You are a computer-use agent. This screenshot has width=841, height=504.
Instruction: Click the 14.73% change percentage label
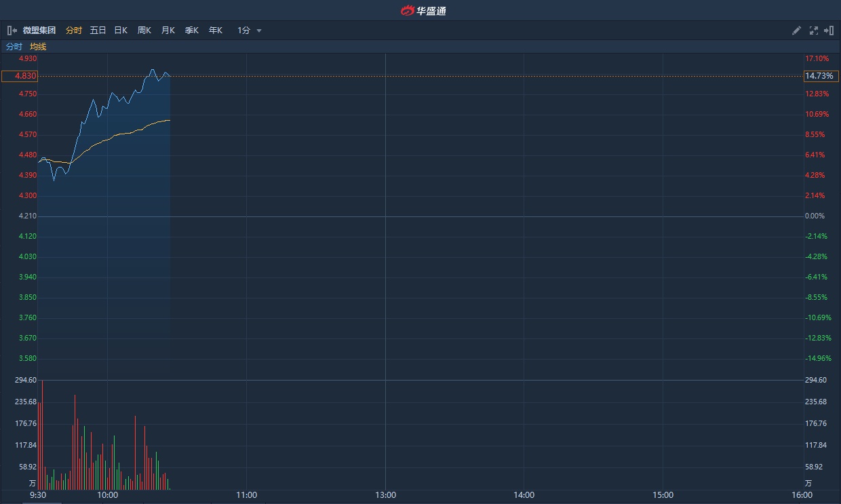pos(821,76)
